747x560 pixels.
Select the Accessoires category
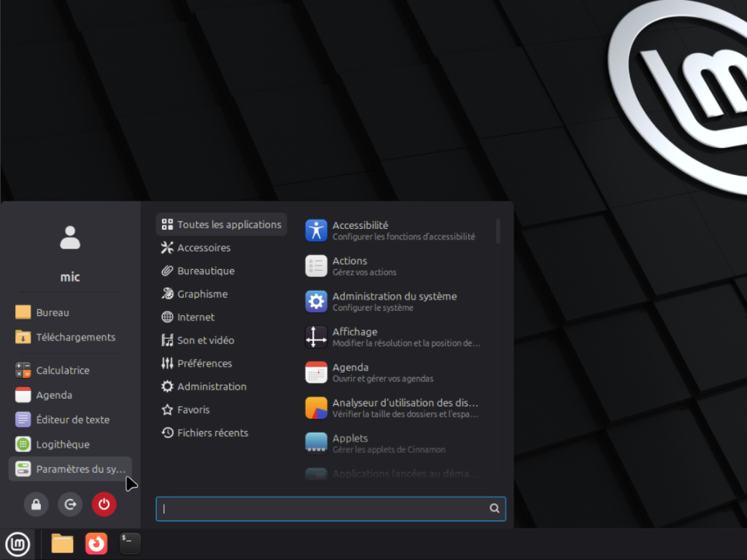click(x=222, y=248)
